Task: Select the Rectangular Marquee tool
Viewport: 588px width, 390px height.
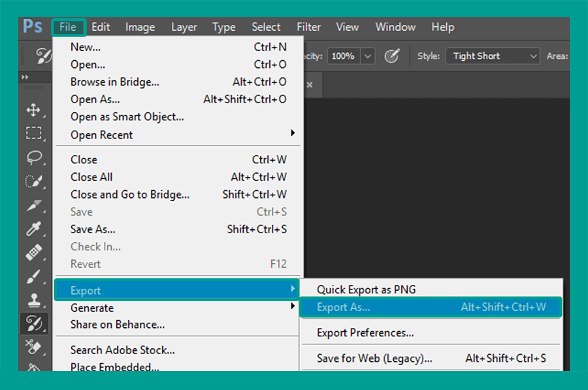Action: [33, 133]
